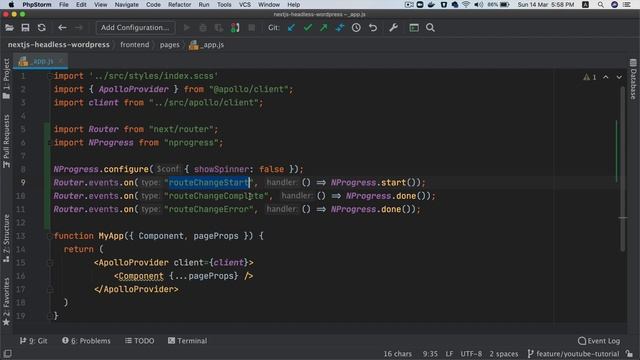This screenshot has height=360, width=640.
Task: Run with coverage icon in toolbar
Action: click(x=219, y=28)
